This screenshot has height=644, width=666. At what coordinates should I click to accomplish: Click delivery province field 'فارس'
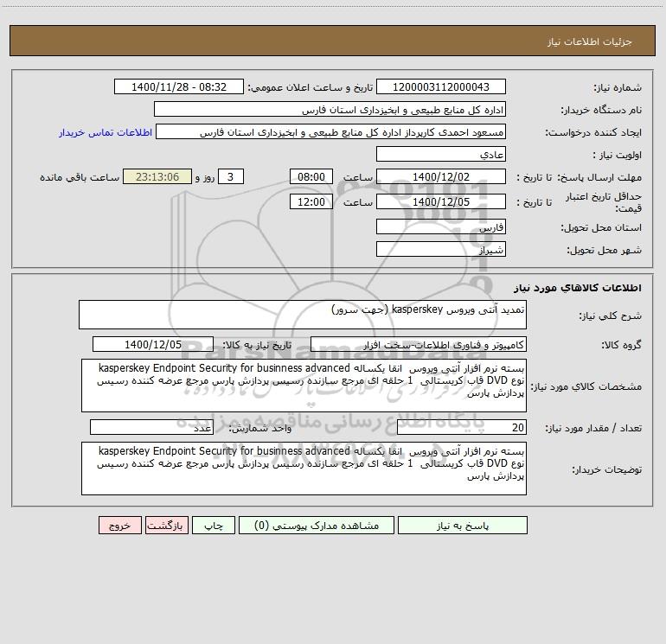tap(441, 227)
